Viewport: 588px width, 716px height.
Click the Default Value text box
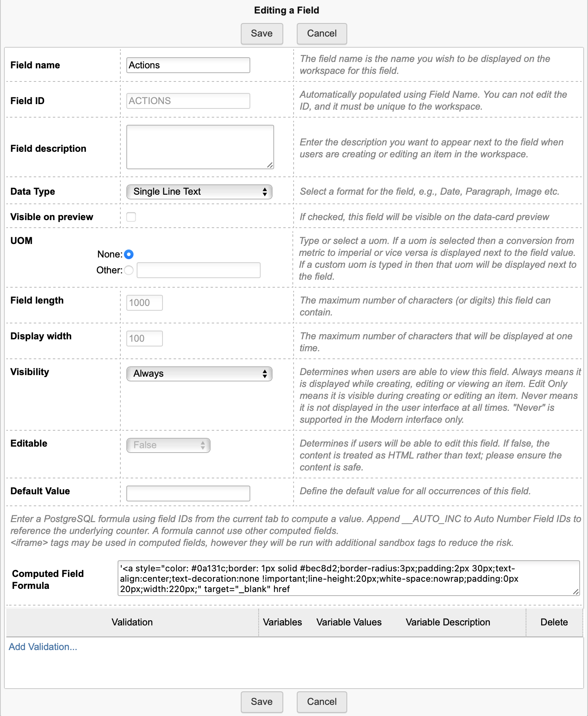[188, 493]
